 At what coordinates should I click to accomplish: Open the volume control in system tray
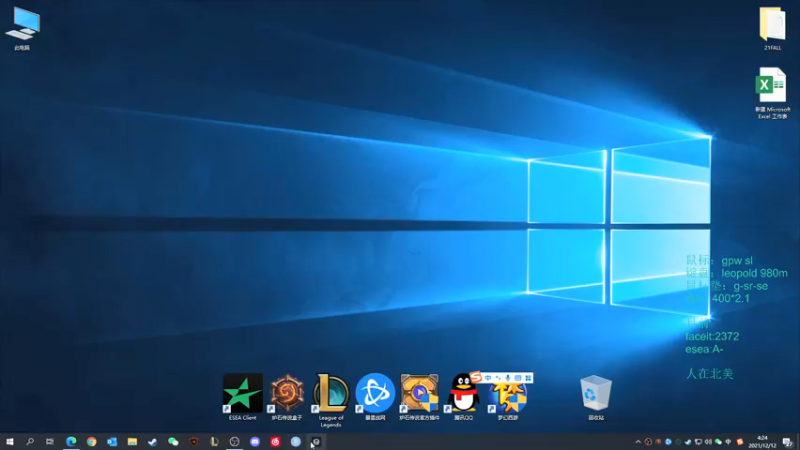(x=708, y=442)
